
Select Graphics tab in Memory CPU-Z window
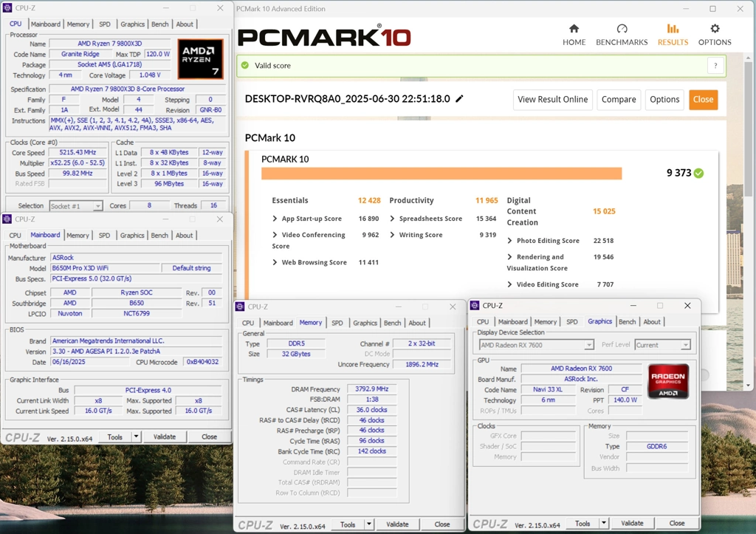point(365,323)
